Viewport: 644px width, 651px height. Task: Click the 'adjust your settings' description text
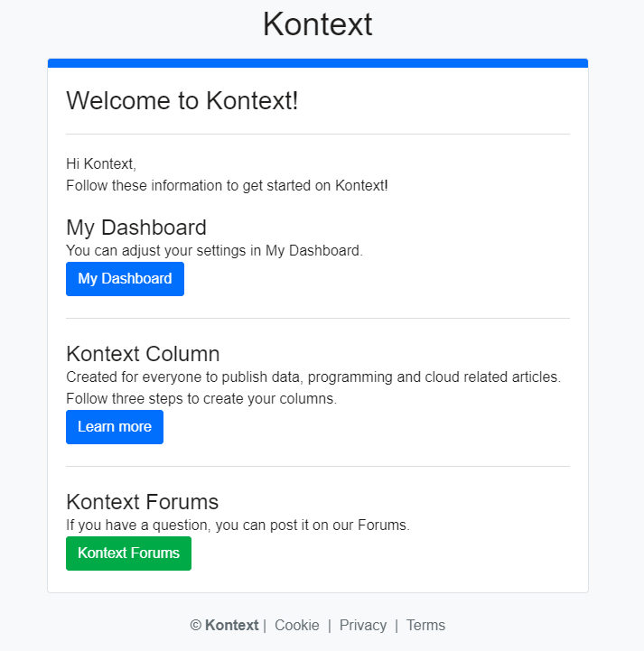tap(214, 251)
